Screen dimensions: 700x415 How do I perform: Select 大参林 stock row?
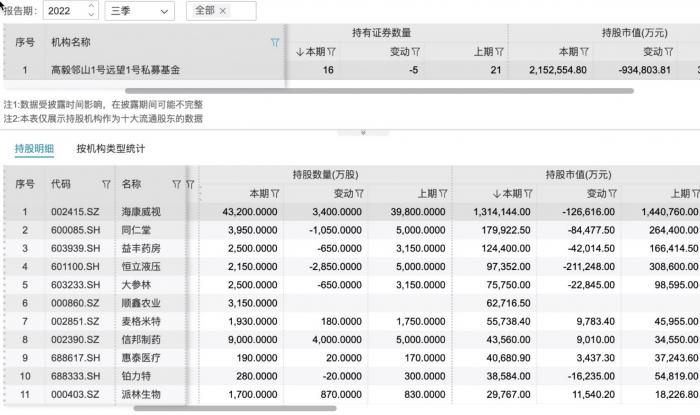click(351, 285)
